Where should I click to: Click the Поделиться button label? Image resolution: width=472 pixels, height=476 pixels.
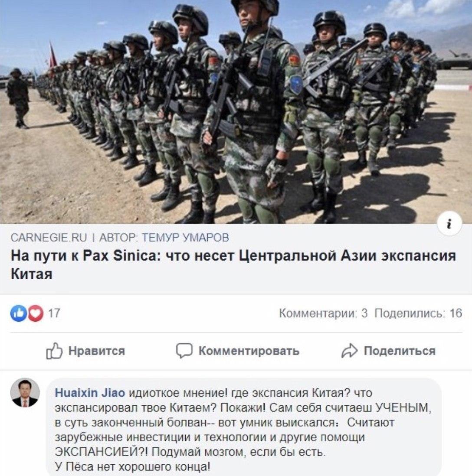[x=400, y=351]
